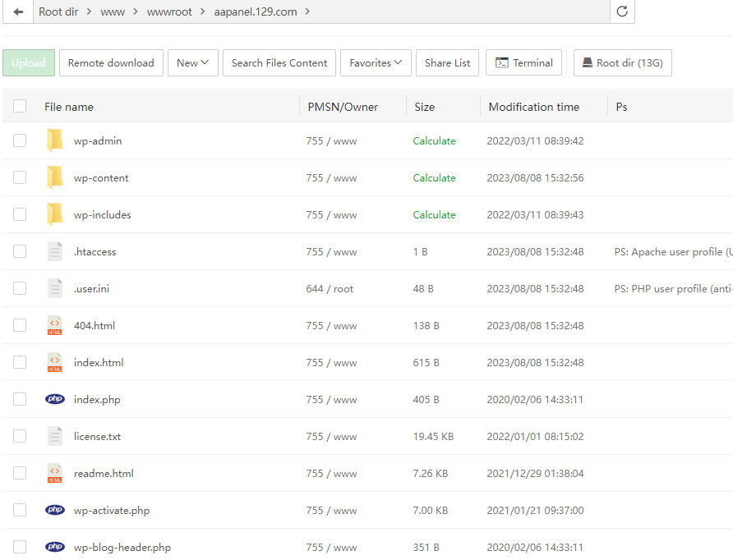Toggle the select-all checkbox in header
Screen dimensions: 733x560
click(20, 106)
